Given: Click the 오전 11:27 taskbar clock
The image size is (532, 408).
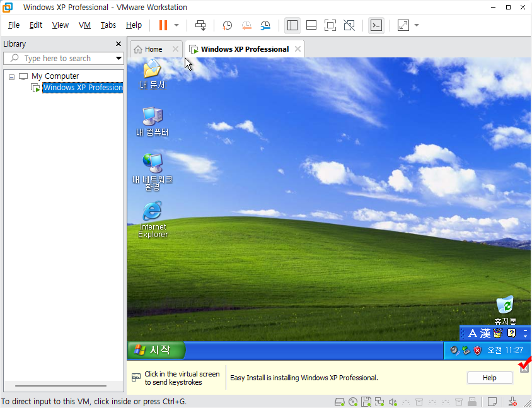Looking at the screenshot, I should (x=505, y=350).
